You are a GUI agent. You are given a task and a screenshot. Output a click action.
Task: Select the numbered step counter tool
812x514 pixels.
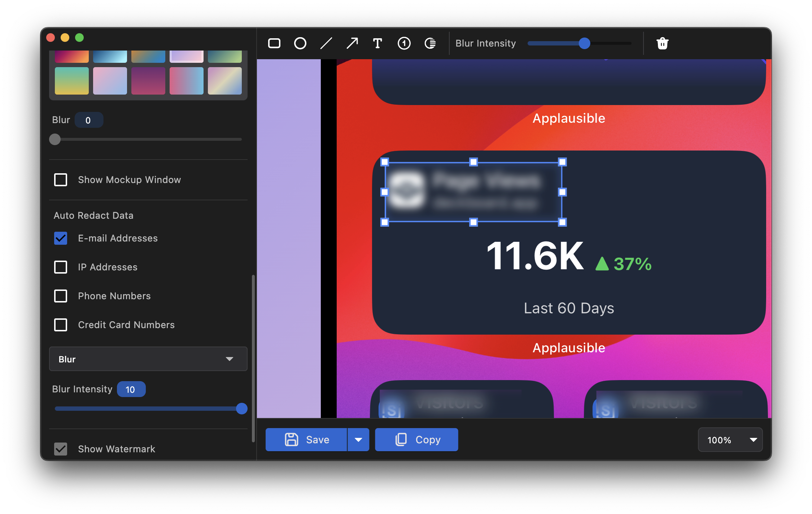pyautogui.click(x=404, y=43)
